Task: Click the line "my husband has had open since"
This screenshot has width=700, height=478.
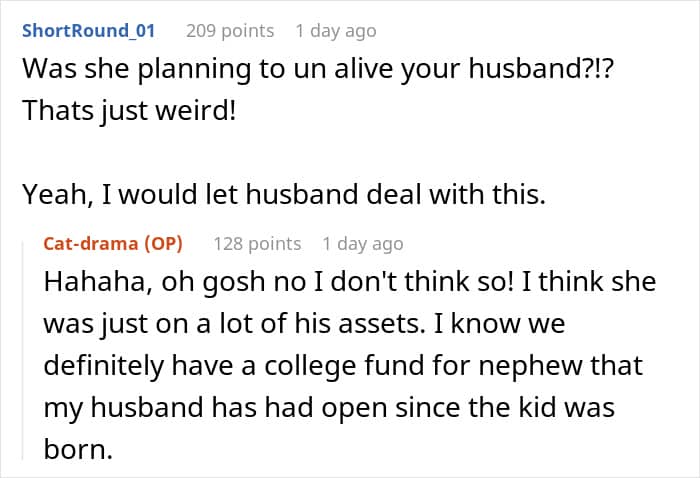Action: pos(329,408)
